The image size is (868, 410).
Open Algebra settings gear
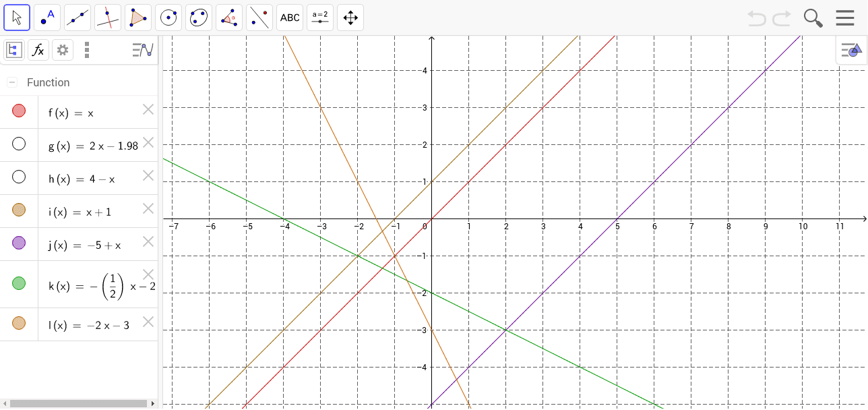coord(63,49)
